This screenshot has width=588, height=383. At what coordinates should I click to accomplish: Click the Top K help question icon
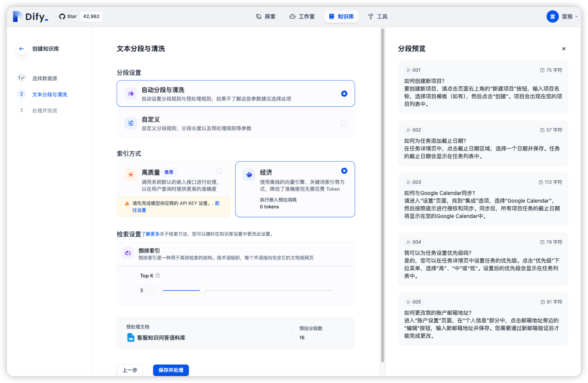pos(158,276)
